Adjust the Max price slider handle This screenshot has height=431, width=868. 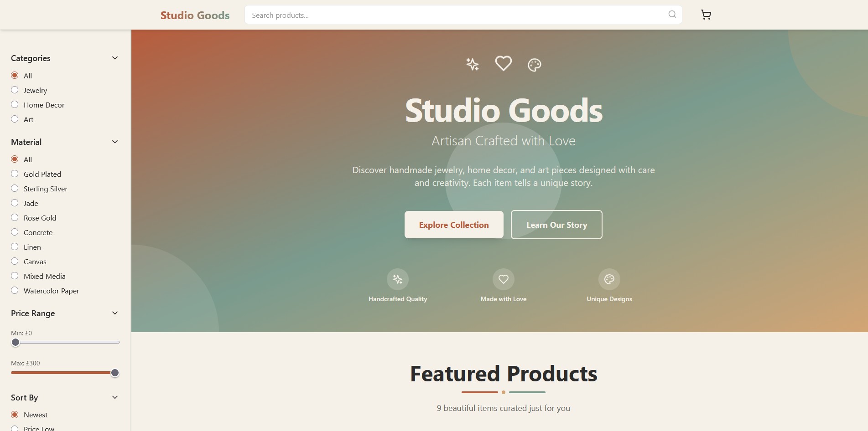[114, 372]
